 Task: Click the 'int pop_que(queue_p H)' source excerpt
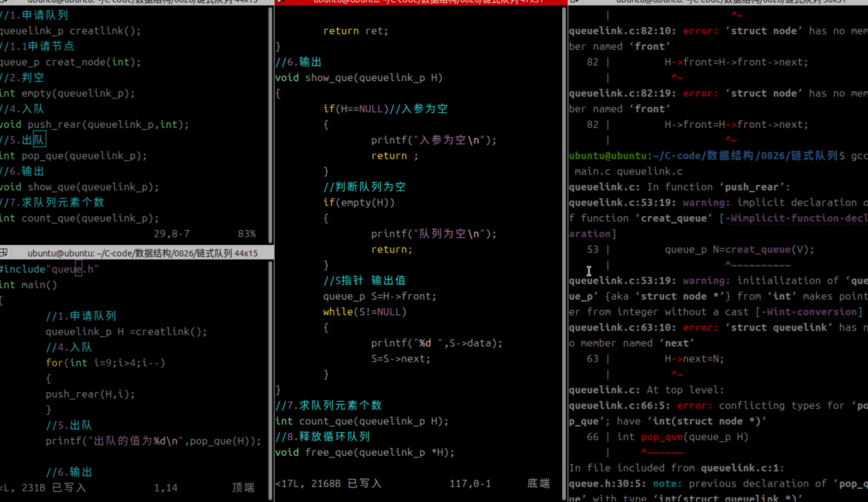point(682,437)
